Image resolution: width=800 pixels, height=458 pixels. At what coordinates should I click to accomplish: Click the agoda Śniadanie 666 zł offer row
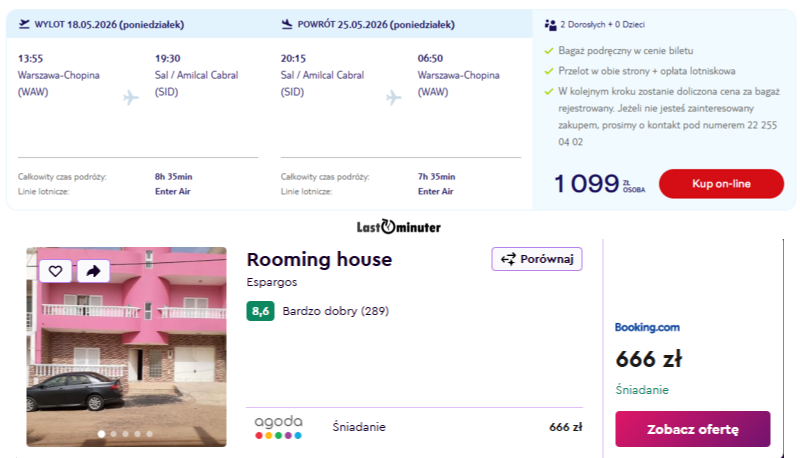(414, 427)
